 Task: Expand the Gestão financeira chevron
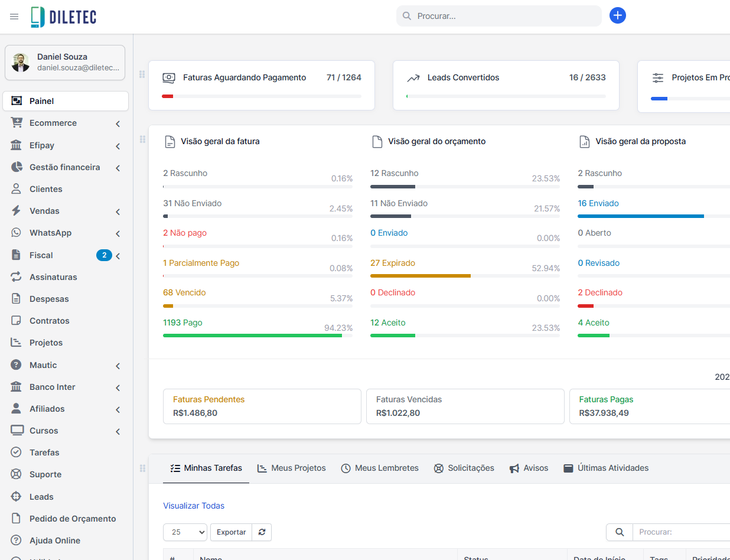[118, 168]
